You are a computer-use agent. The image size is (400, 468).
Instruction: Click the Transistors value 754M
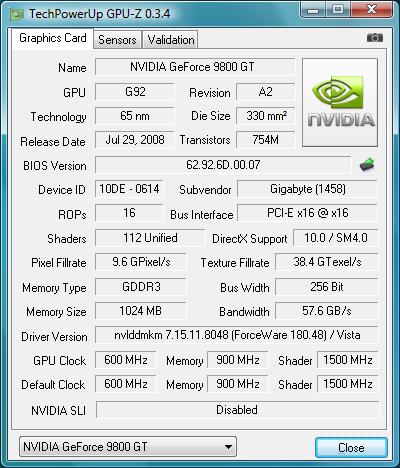tap(266, 140)
